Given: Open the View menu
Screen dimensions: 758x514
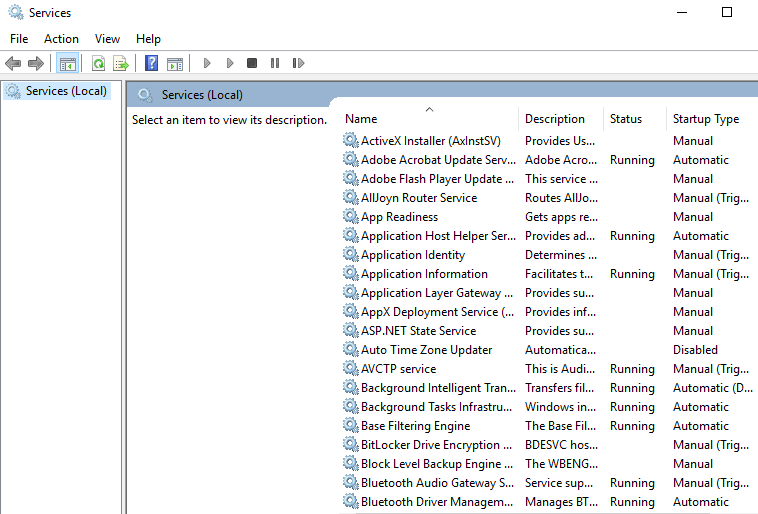Looking at the screenshot, I should coord(107,38).
